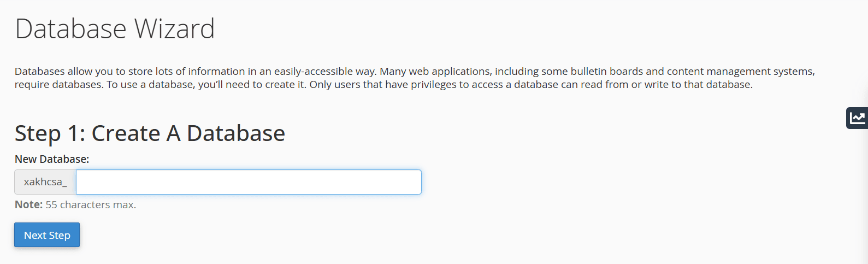This screenshot has height=264, width=868.
Task: Click the word Wizard in the title
Action: [x=174, y=29]
